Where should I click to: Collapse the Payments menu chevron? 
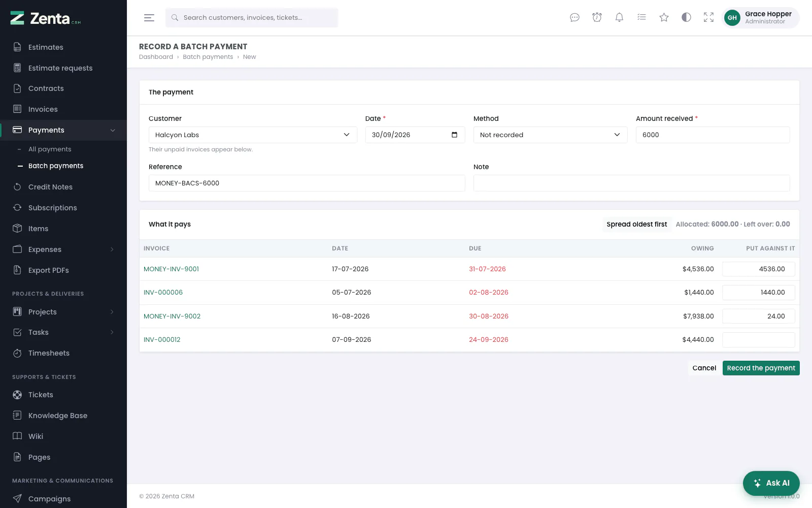tap(113, 131)
